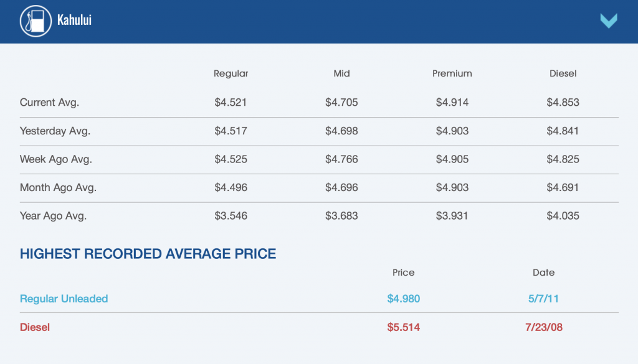Click the Current Avg. row label
The image size is (638, 364).
pyautogui.click(x=49, y=103)
